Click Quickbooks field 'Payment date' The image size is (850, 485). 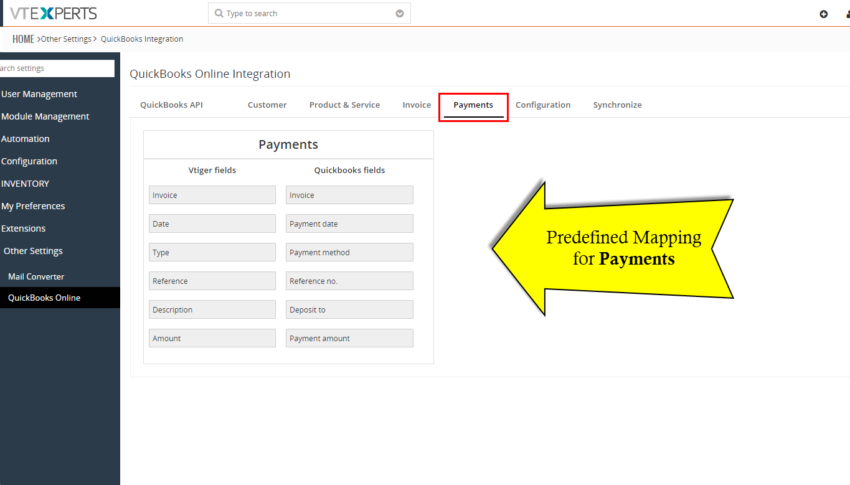pos(350,224)
